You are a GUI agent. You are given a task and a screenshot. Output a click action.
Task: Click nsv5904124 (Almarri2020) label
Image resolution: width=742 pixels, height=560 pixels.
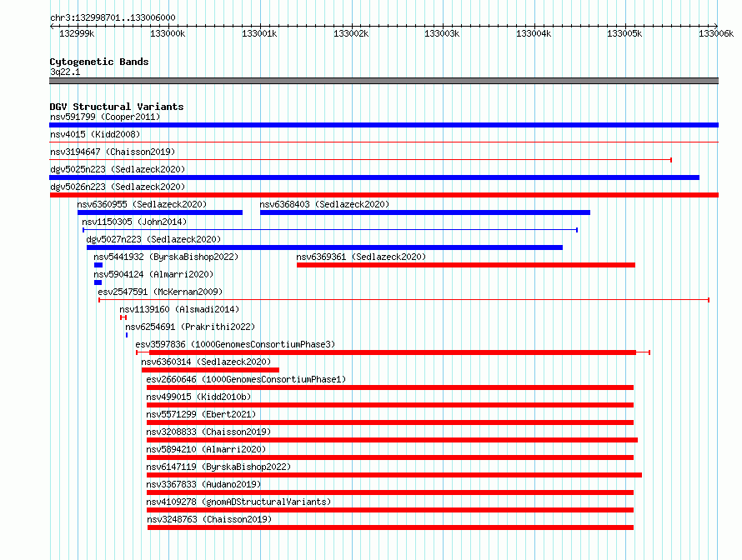coord(153,274)
